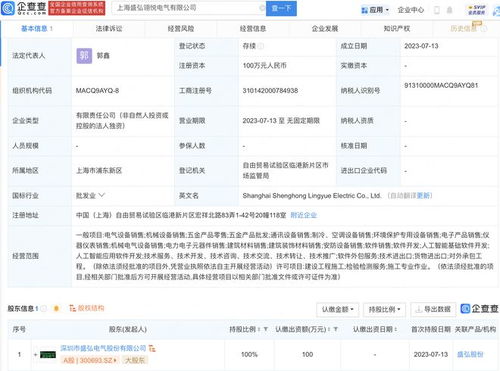Click registered capital value 100万元人民币
500x371 pixels.
click(265, 66)
